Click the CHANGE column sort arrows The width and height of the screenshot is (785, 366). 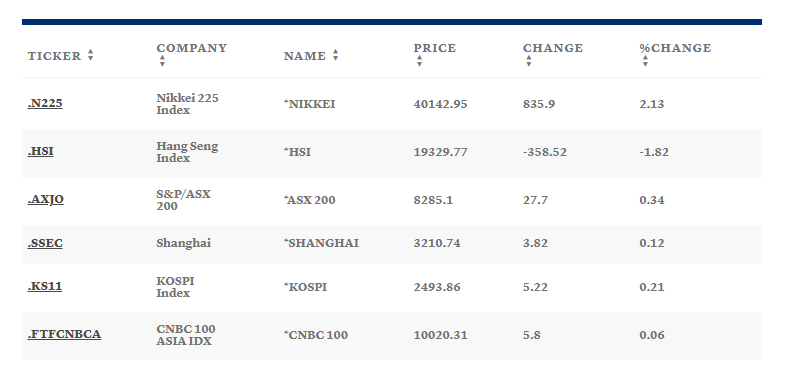(x=529, y=61)
